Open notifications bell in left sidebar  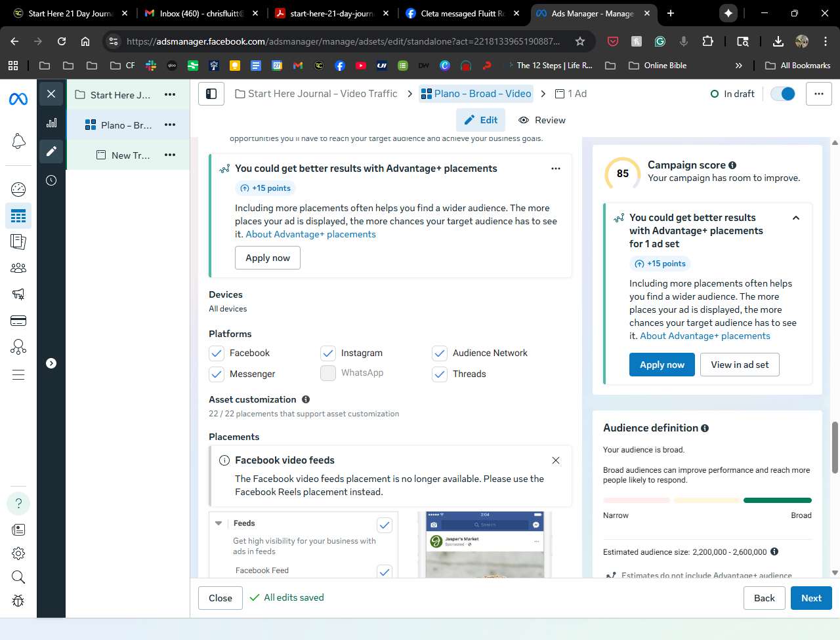(18, 141)
